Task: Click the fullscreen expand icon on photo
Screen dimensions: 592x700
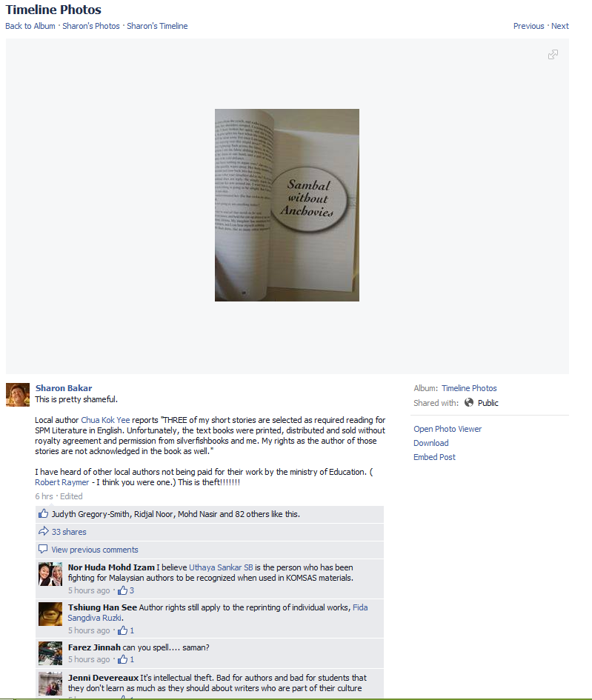Action: point(553,55)
